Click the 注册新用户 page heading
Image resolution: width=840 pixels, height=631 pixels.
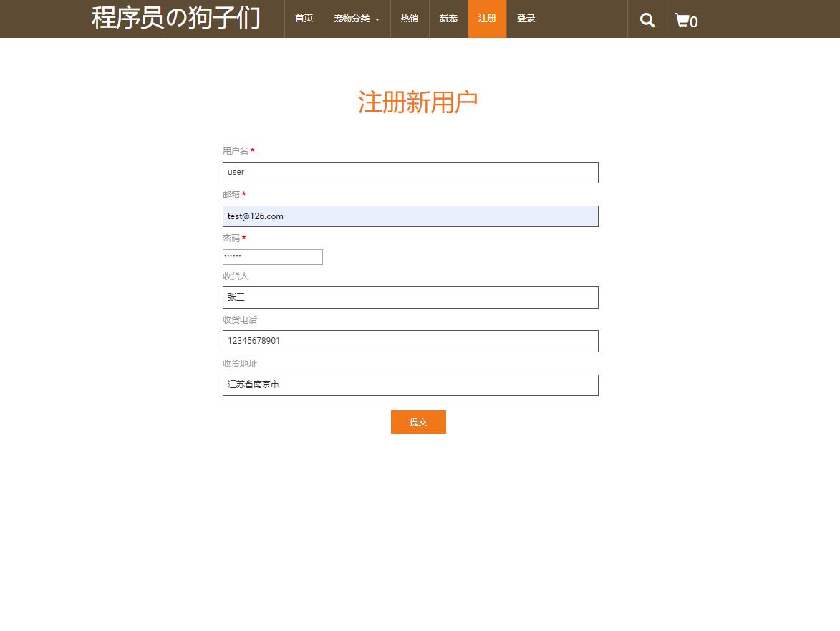click(419, 102)
